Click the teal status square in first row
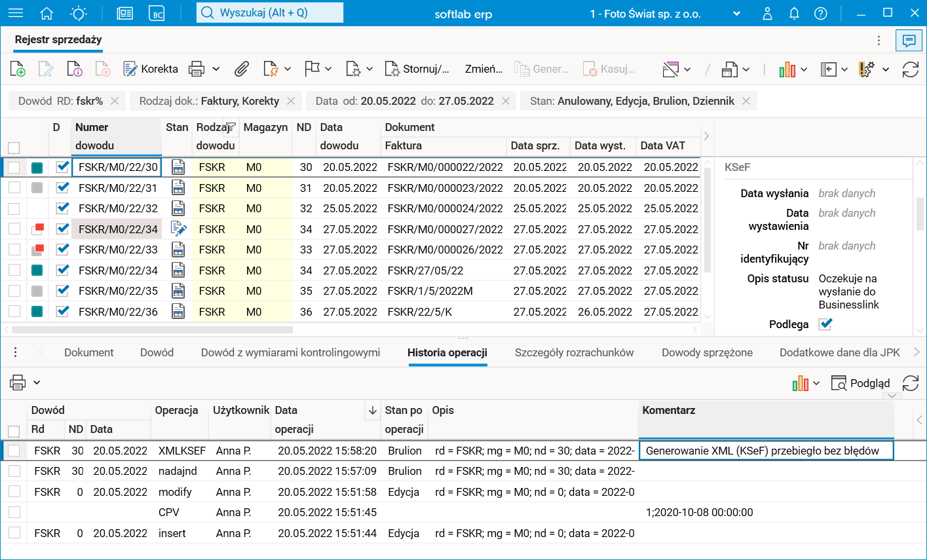 [37, 168]
